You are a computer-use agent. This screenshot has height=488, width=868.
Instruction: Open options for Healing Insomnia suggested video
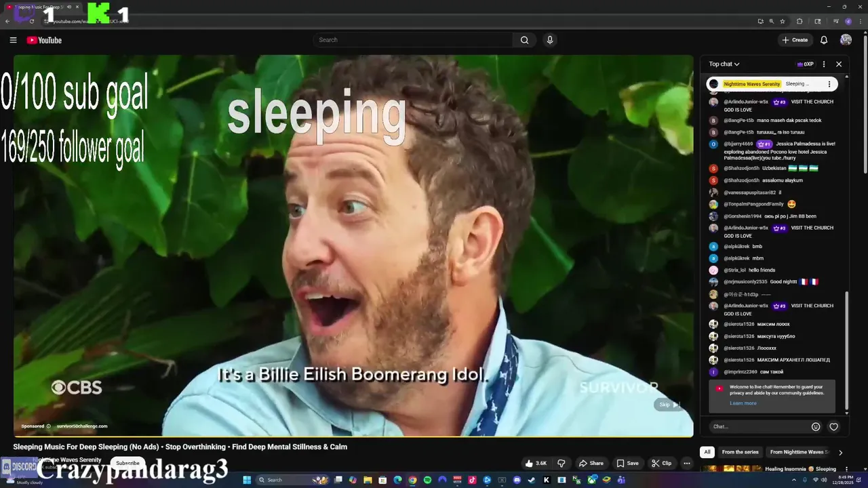click(846, 469)
